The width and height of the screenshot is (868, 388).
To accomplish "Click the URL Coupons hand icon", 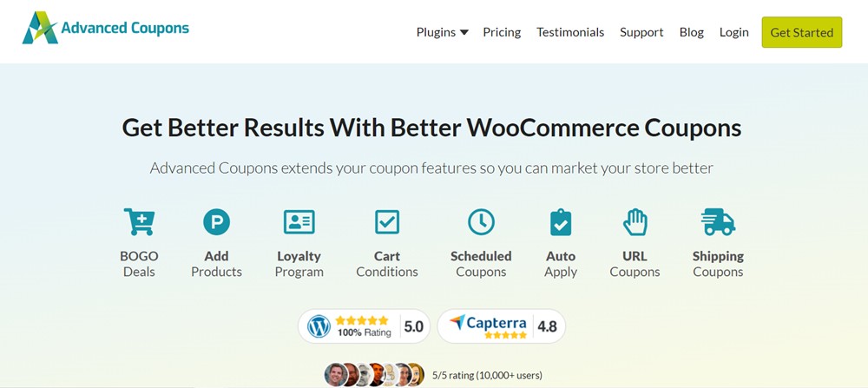I will pyautogui.click(x=635, y=222).
